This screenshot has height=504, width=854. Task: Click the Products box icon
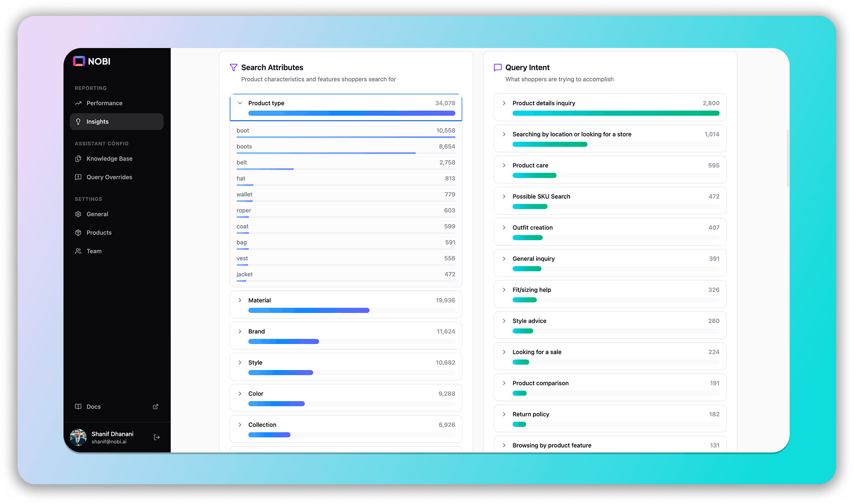tap(78, 233)
